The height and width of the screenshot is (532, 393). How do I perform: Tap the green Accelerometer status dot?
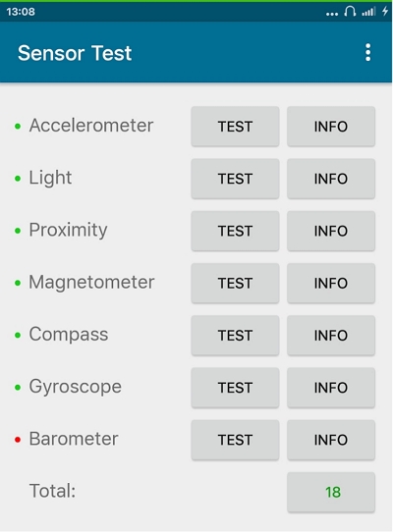point(18,127)
